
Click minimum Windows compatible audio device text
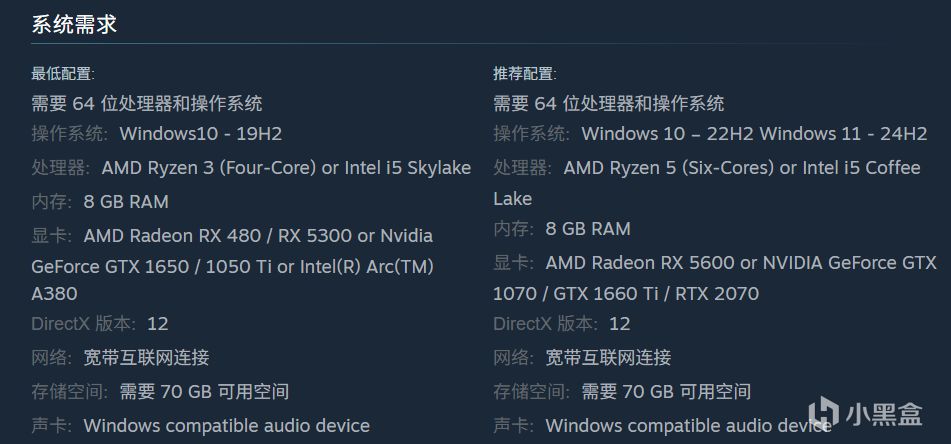227,426
